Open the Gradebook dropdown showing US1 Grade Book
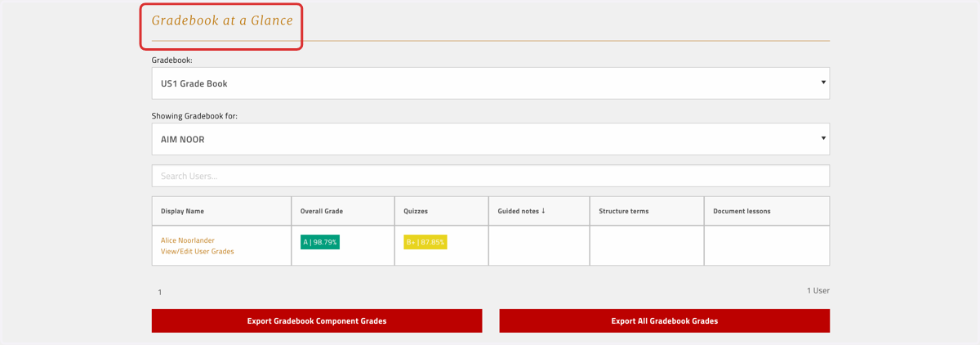Image resolution: width=980 pixels, height=345 pixels. pyautogui.click(x=490, y=83)
